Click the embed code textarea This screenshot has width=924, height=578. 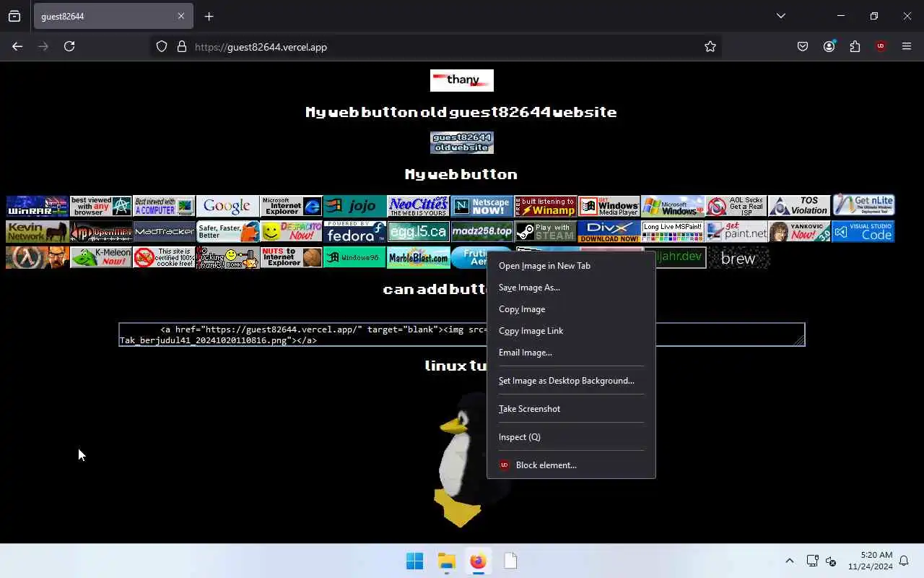point(462,335)
